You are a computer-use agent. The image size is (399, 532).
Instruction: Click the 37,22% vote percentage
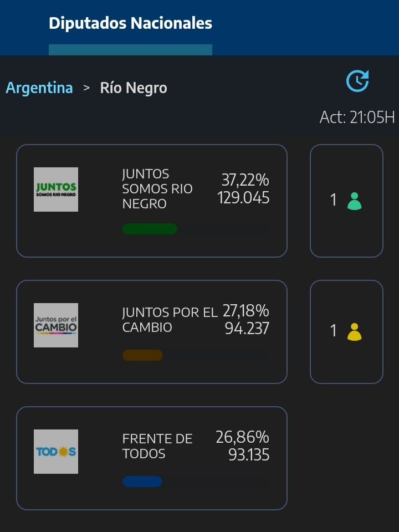245,180
